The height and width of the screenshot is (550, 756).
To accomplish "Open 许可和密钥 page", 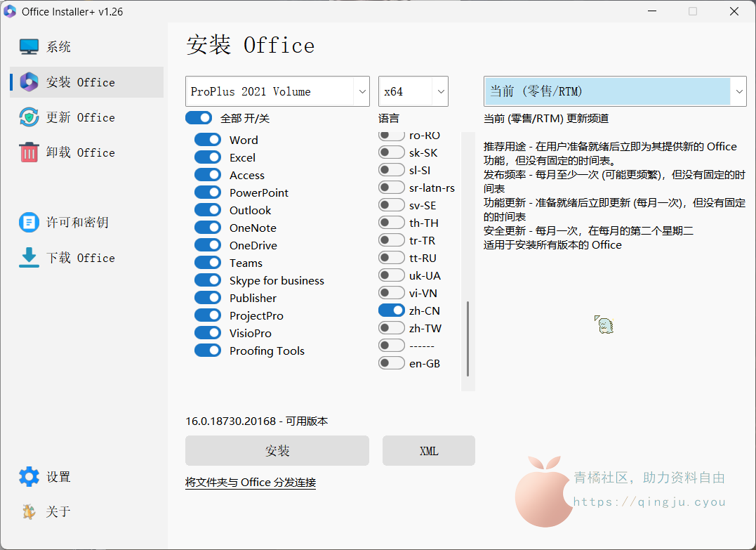I will (87, 223).
